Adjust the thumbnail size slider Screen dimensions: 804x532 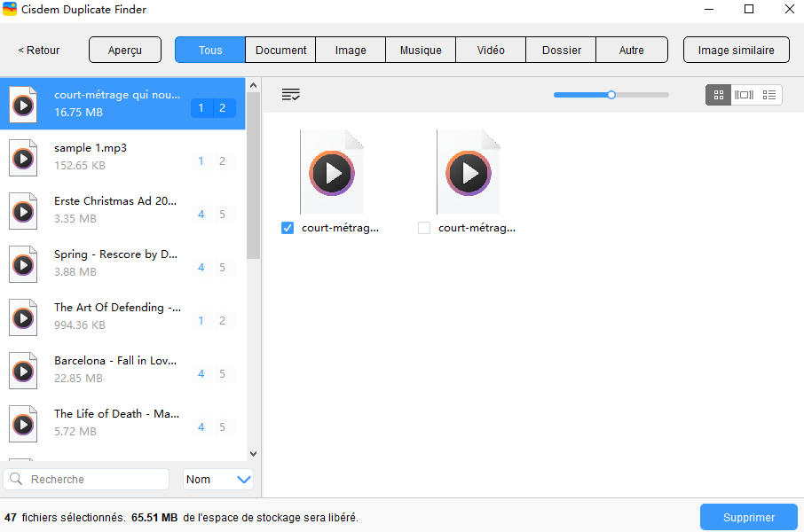(611, 95)
